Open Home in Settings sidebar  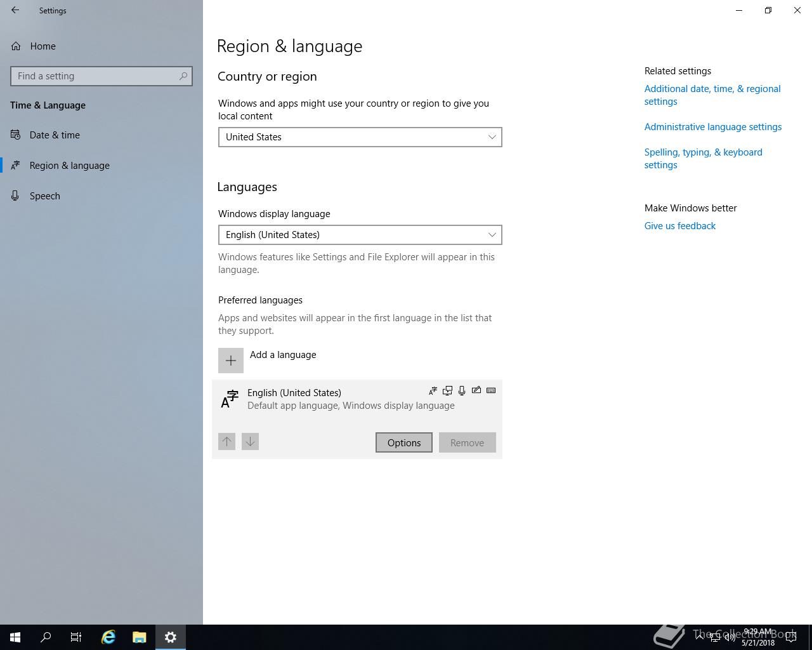tap(101, 46)
